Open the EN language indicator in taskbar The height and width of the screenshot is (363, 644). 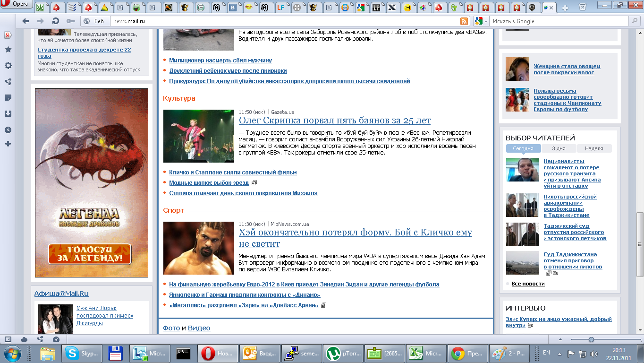point(546,353)
